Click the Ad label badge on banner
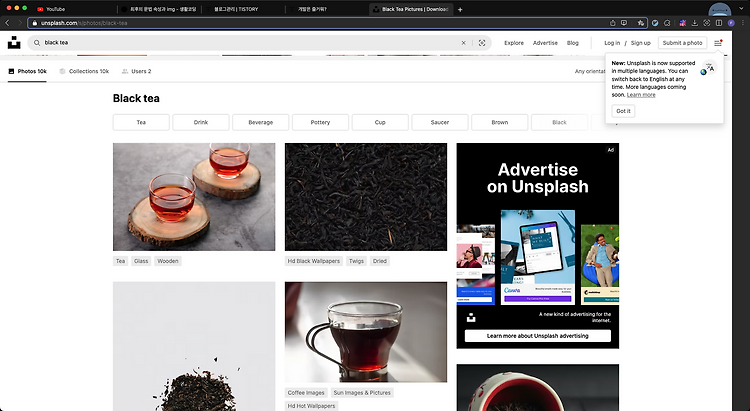 click(611, 150)
